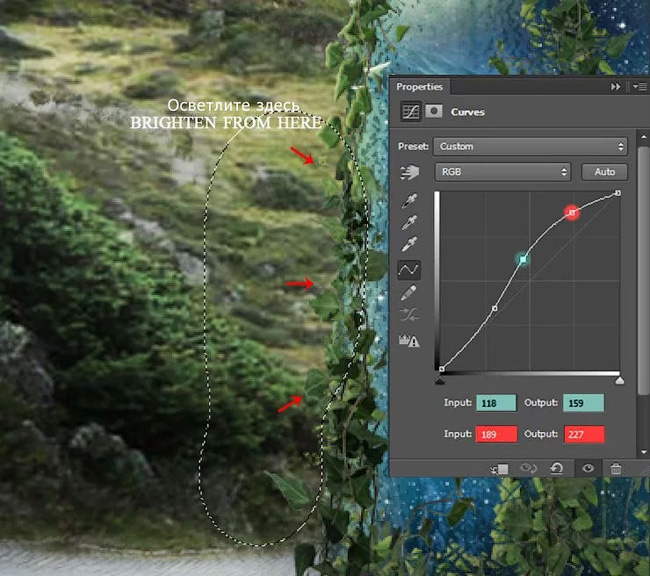
Task: Click the histogram warning icon
Action: click(409, 340)
